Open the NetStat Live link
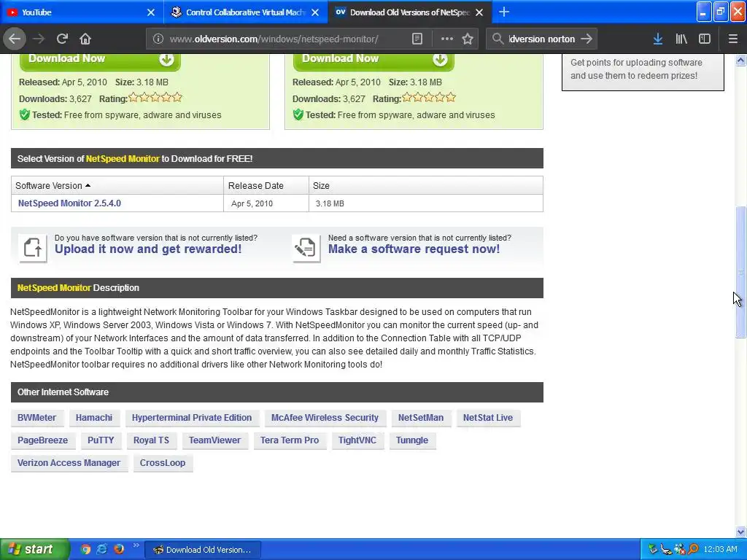The height and width of the screenshot is (560, 747). click(x=488, y=418)
